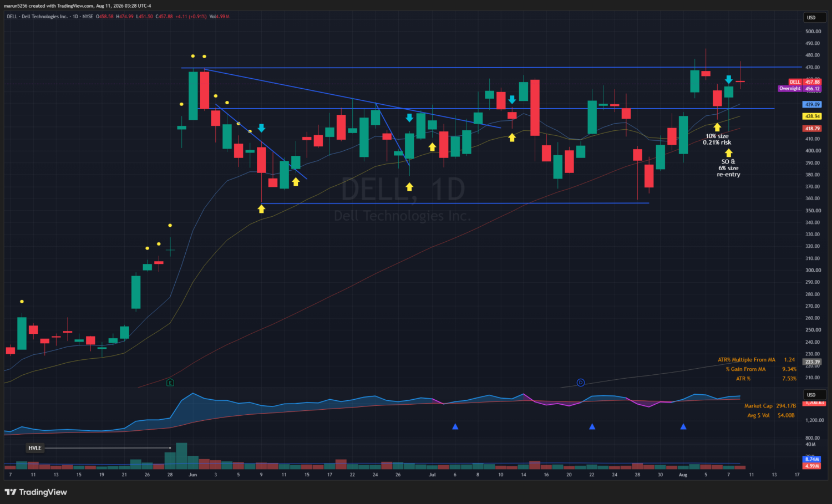Click the 'Aug' label on the time axis

coord(683,475)
